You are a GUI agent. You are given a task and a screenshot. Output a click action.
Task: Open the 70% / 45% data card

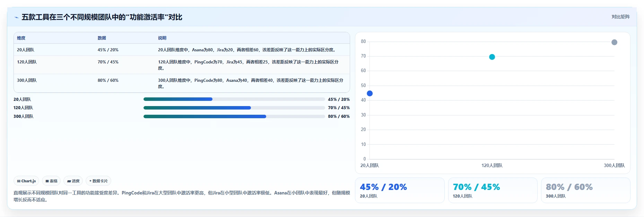(x=493, y=190)
